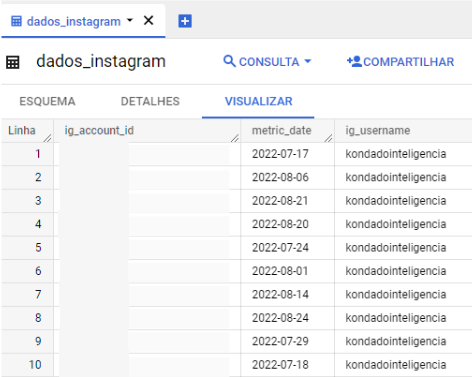
Task: Click the metric_date column resize handle
Action: click(x=329, y=138)
